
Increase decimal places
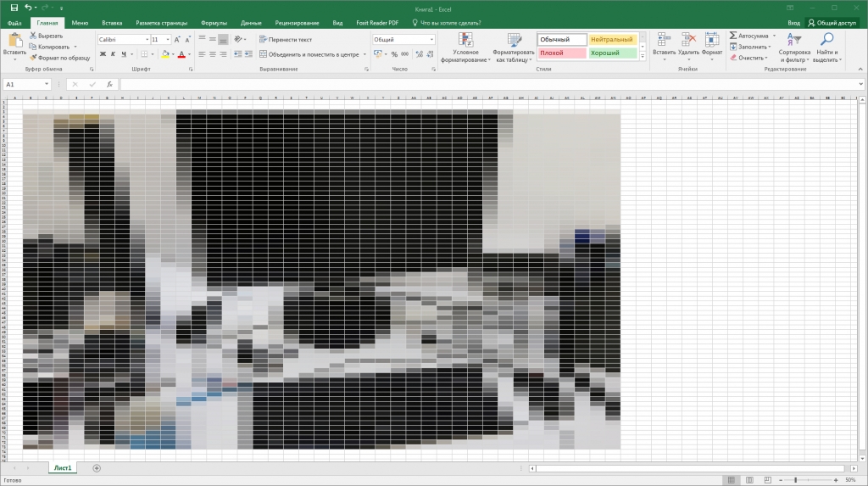419,54
